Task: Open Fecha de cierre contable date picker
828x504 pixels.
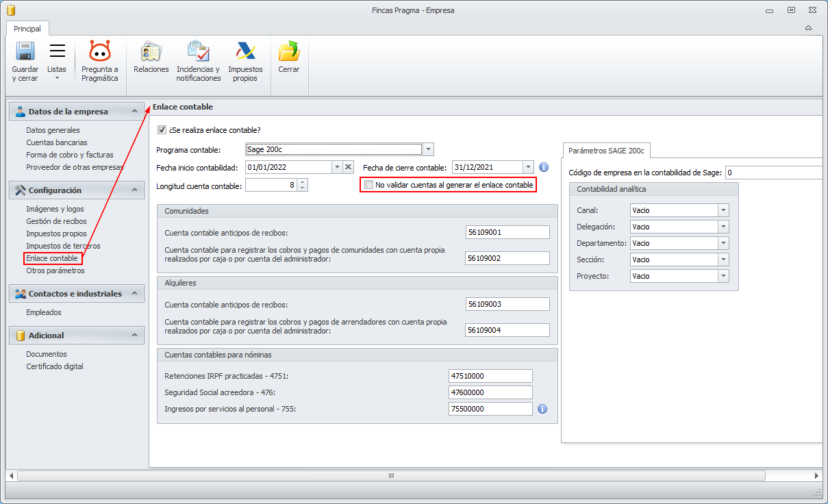Action: 527,167
